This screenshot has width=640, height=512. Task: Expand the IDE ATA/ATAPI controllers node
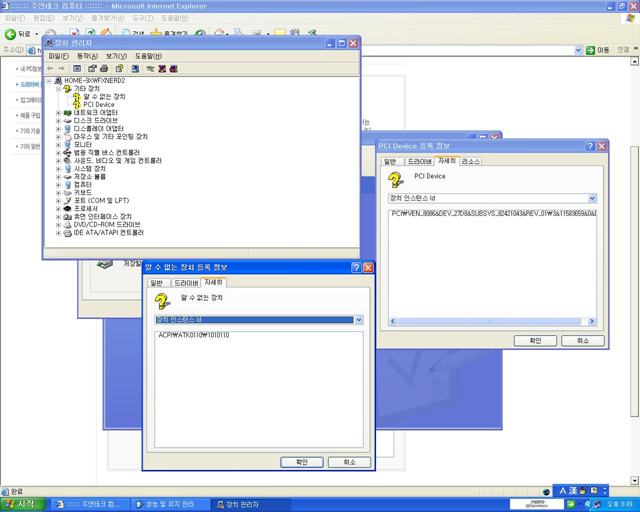click(58, 233)
